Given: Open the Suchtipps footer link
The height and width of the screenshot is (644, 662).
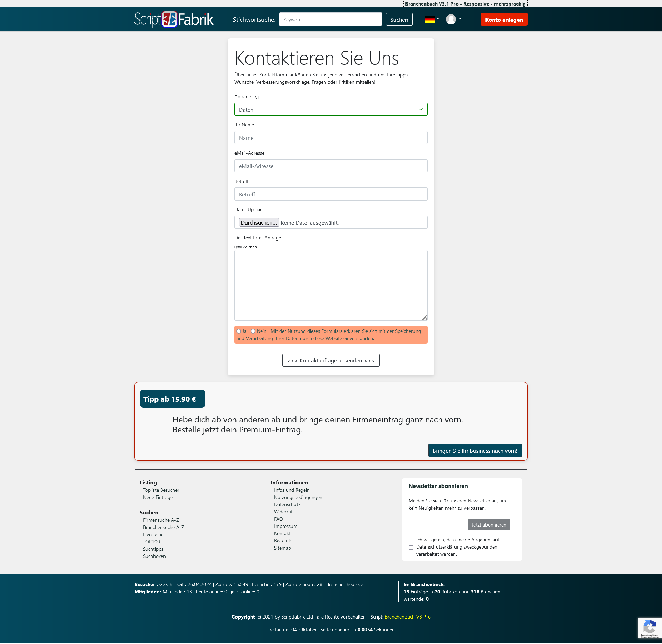Looking at the screenshot, I should click(x=153, y=549).
